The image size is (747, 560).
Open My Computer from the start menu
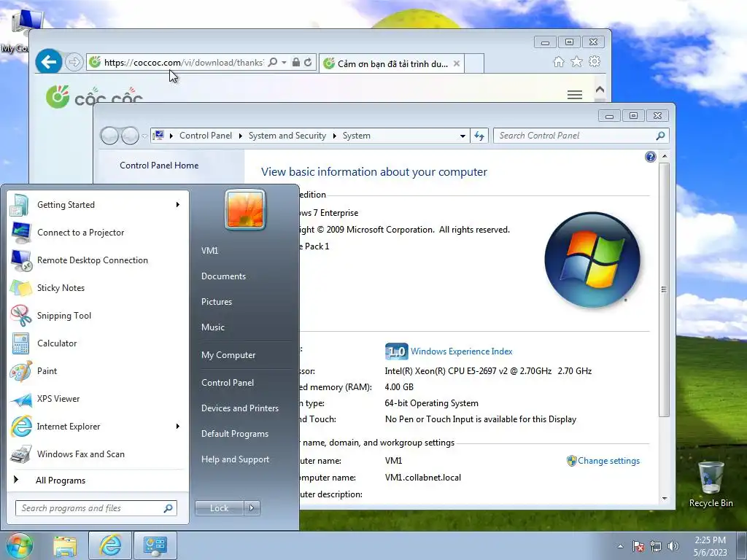(228, 355)
